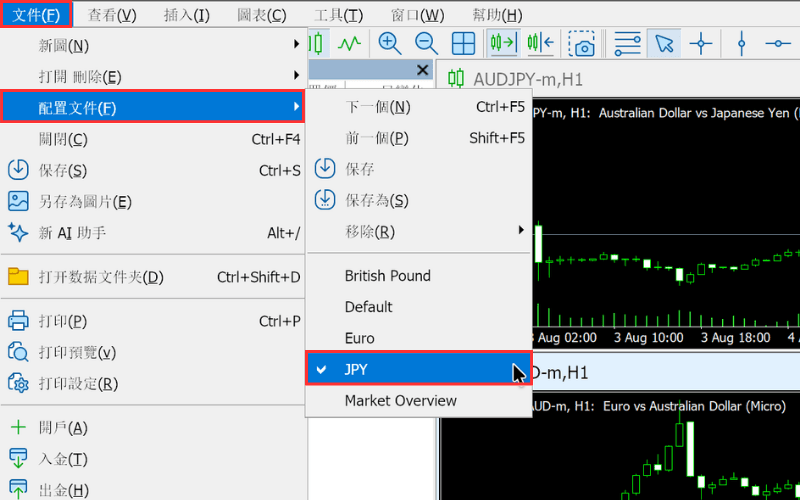Choose 保存為(S) save profile as
The width and height of the screenshot is (800, 500).
coord(418,201)
